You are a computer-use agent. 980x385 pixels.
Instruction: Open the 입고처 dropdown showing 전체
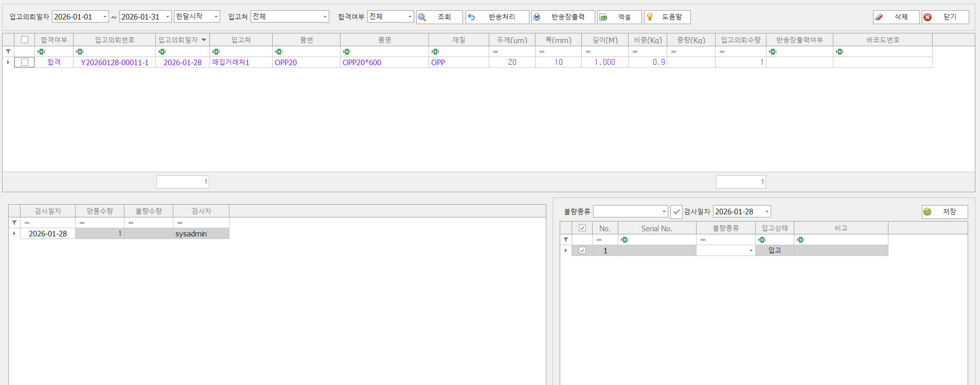325,17
